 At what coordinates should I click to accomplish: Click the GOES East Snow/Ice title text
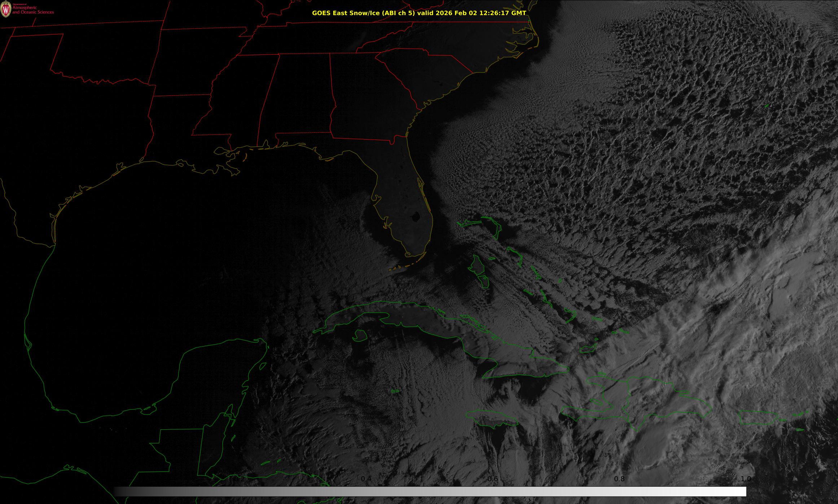(419, 13)
